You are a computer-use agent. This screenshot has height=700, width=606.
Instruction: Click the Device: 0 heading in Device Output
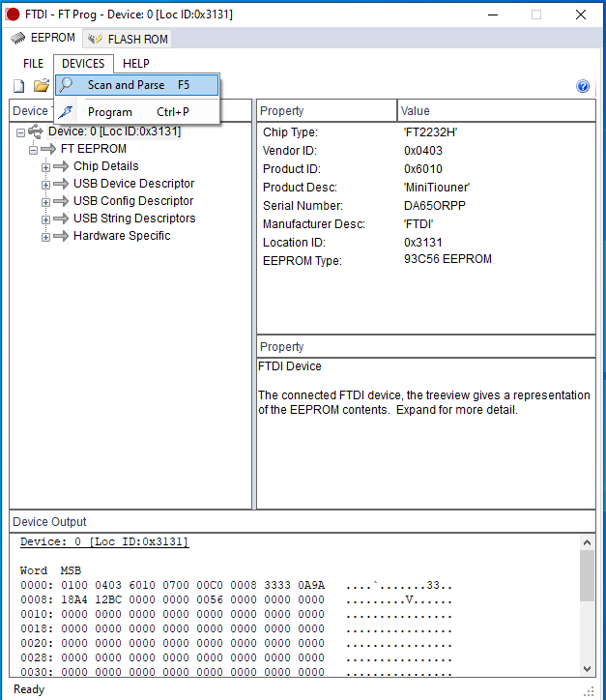pos(104,542)
